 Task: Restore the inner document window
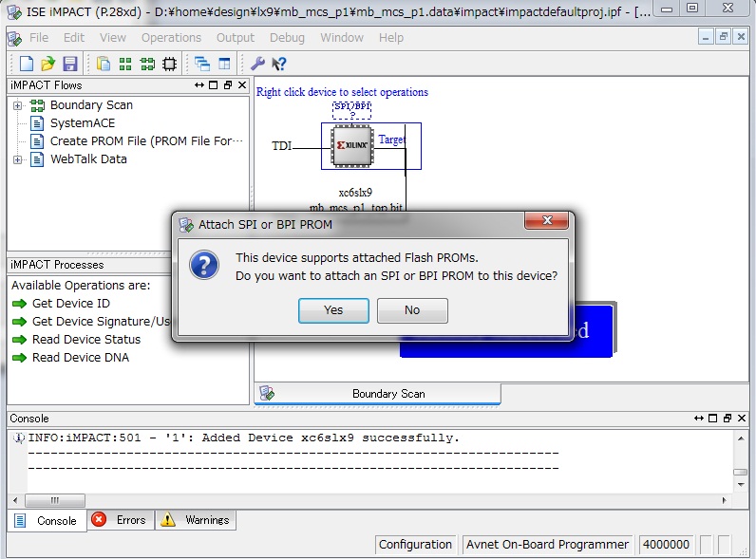(723, 37)
